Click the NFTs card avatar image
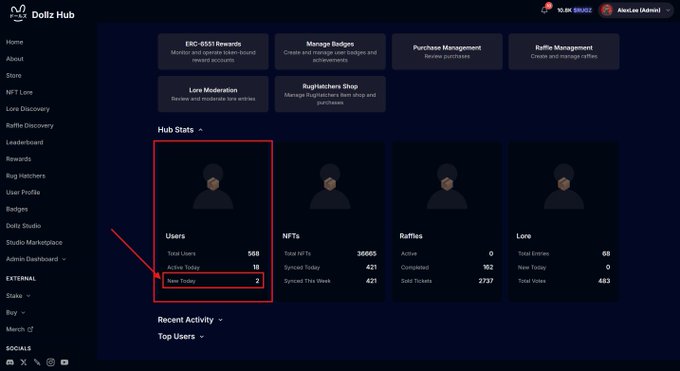Screen dimensions: 680x371 (330, 186)
